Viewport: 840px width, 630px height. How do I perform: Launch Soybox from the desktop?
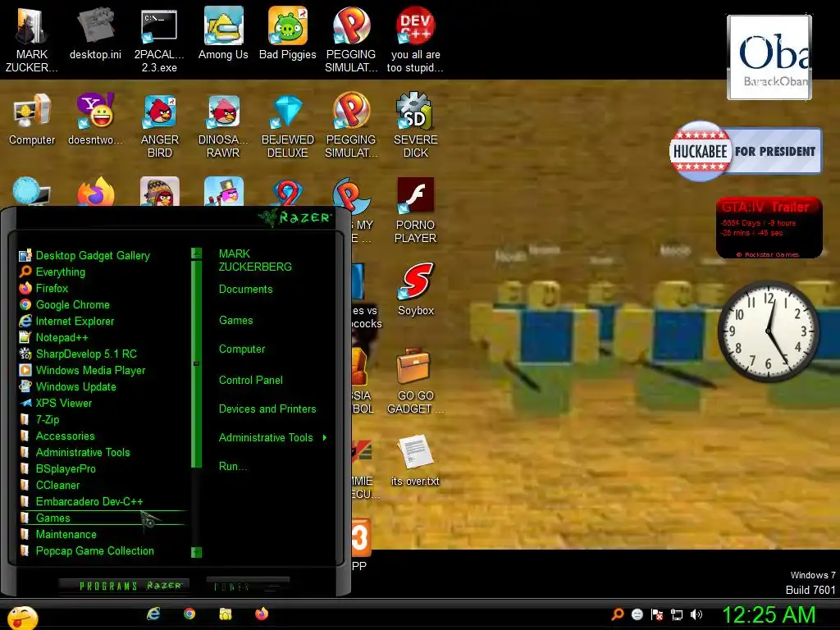416,290
